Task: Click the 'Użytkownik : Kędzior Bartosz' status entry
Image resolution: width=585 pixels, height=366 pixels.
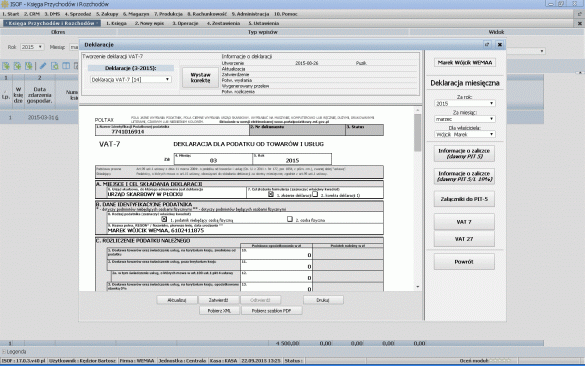Action: coord(83,361)
